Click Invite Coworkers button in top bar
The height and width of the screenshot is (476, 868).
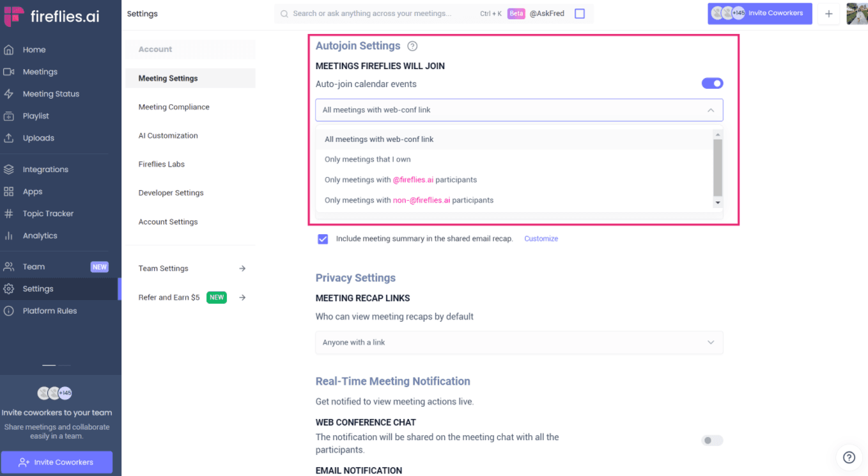tap(760, 13)
